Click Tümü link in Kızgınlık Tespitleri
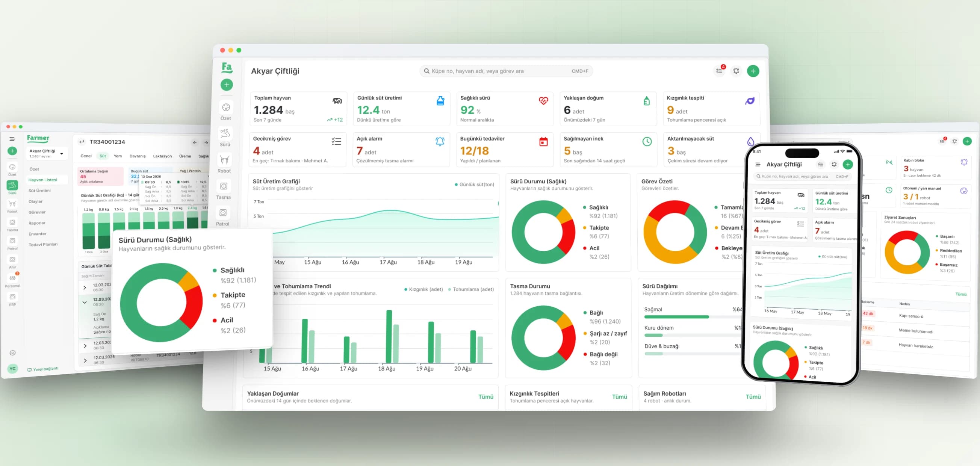 pos(619,397)
